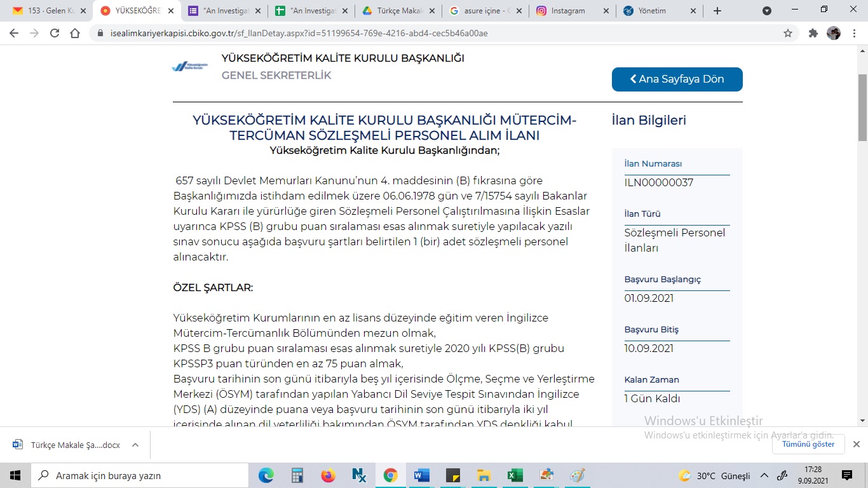Click Başvuru Başlangıç date 01.09.2021

point(649,298)
